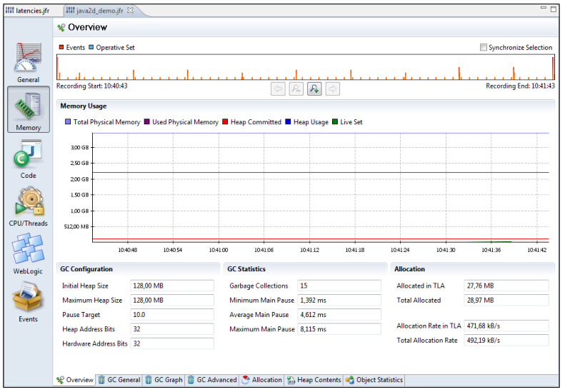
Task: Open the WebLogic tab group
Action: pos(28,253)
